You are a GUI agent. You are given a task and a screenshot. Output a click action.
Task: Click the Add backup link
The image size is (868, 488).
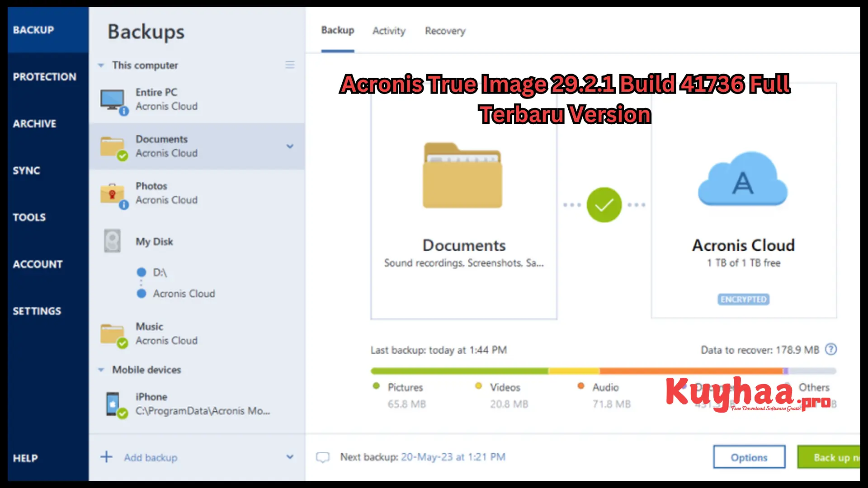[x=151, y=458]
